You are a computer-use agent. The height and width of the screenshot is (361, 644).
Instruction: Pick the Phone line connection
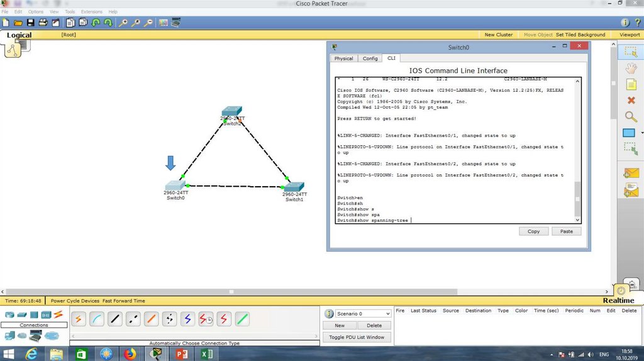[169, 319]
